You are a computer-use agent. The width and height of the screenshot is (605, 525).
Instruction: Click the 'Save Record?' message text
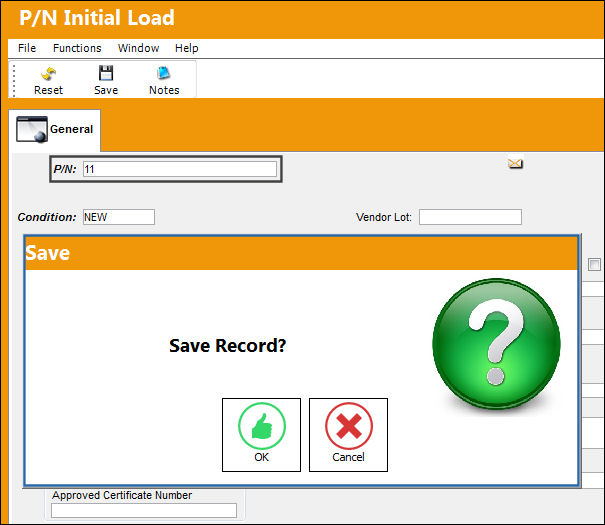(228, 345)
